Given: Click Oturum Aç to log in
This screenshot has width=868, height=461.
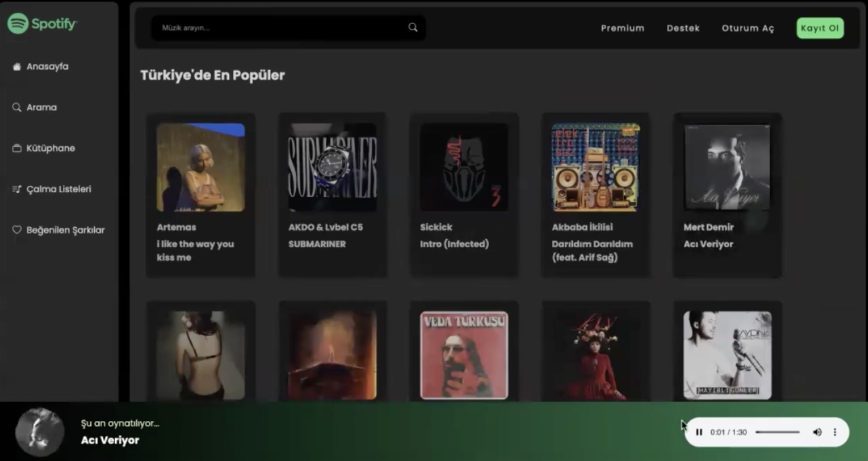Looking at the screenshot, I should coord(748,28).
